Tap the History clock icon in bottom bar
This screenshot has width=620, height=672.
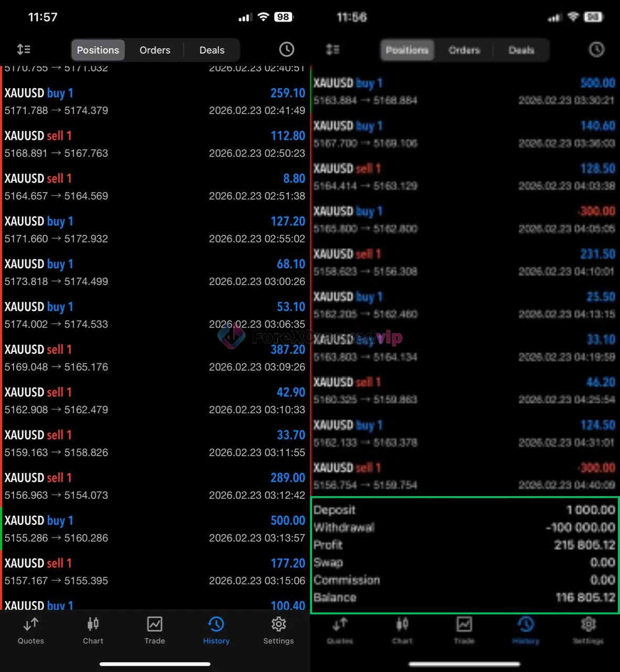click(216, 630)
